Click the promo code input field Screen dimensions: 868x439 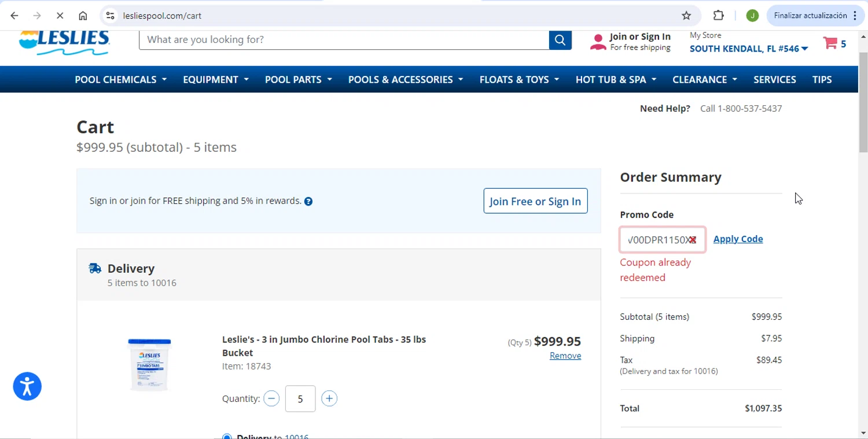pyautogui.click(x=663, y=240)
